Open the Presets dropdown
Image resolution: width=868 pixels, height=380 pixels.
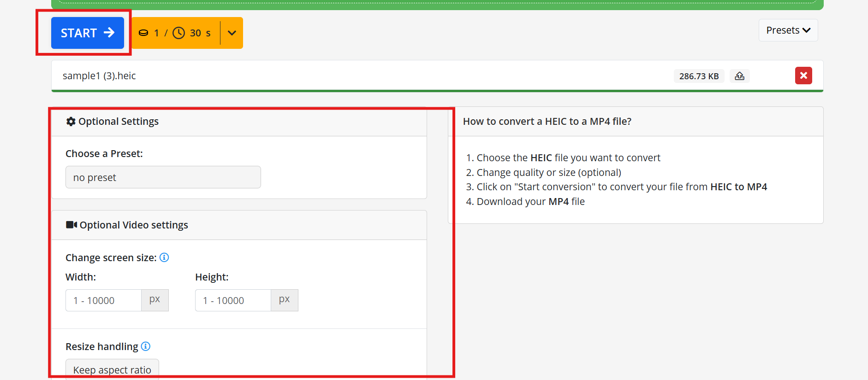tap(788, 30)
